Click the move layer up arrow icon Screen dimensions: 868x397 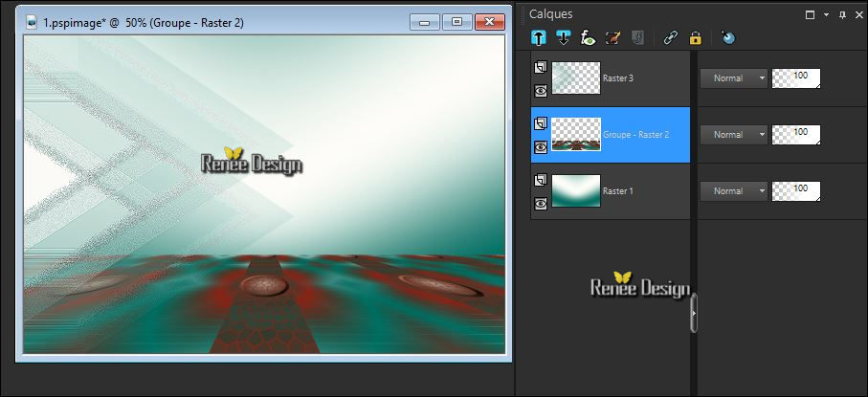(x=538, y=37)
